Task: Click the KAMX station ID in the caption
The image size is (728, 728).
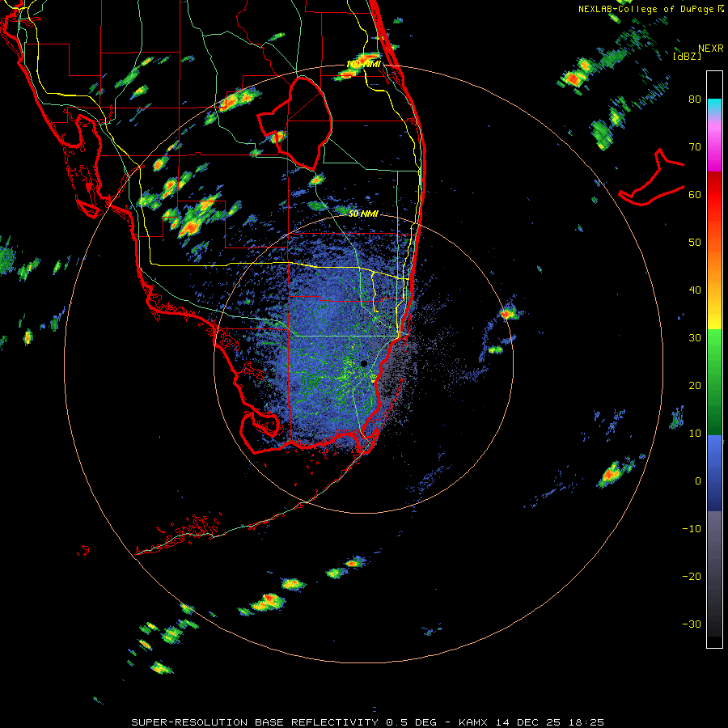Action: (x=475, y=722)
